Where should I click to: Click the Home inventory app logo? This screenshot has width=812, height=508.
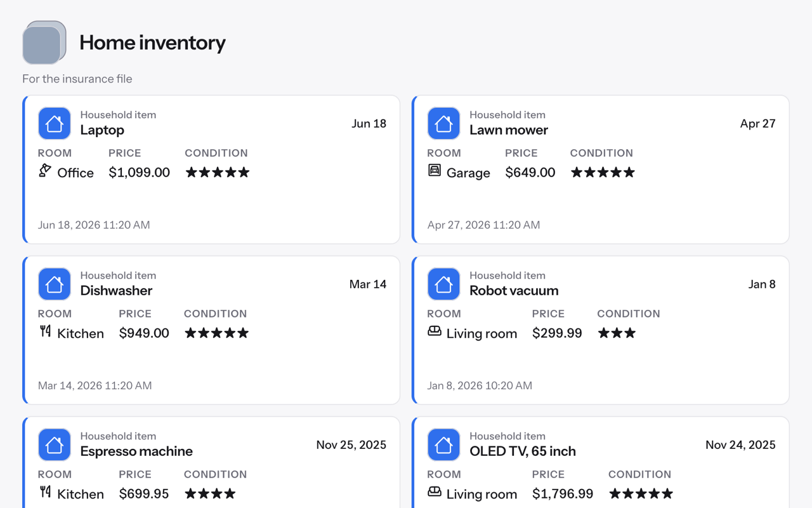(x=44, y=43)
